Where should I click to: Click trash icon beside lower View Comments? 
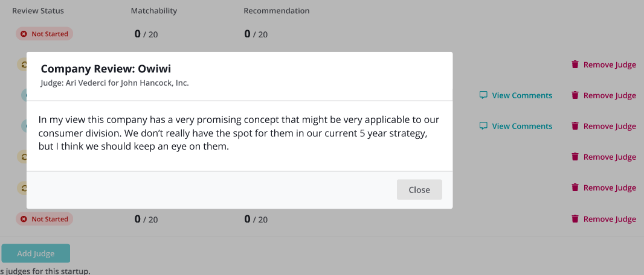[575, 126]
